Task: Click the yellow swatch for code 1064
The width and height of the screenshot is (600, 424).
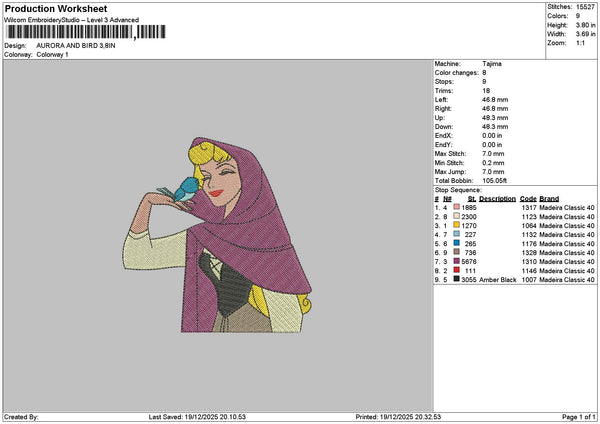Action: 456,225
